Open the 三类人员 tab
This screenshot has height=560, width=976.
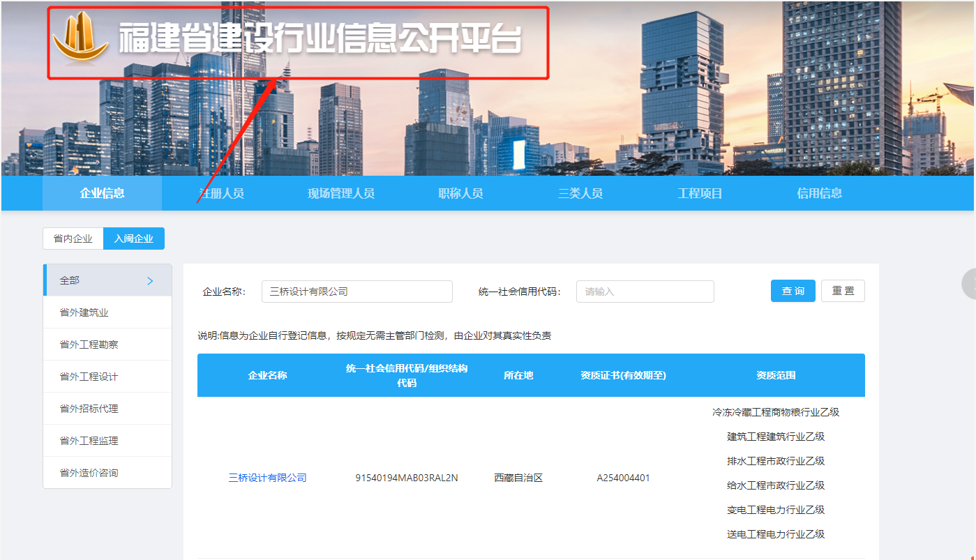[580, 193]
